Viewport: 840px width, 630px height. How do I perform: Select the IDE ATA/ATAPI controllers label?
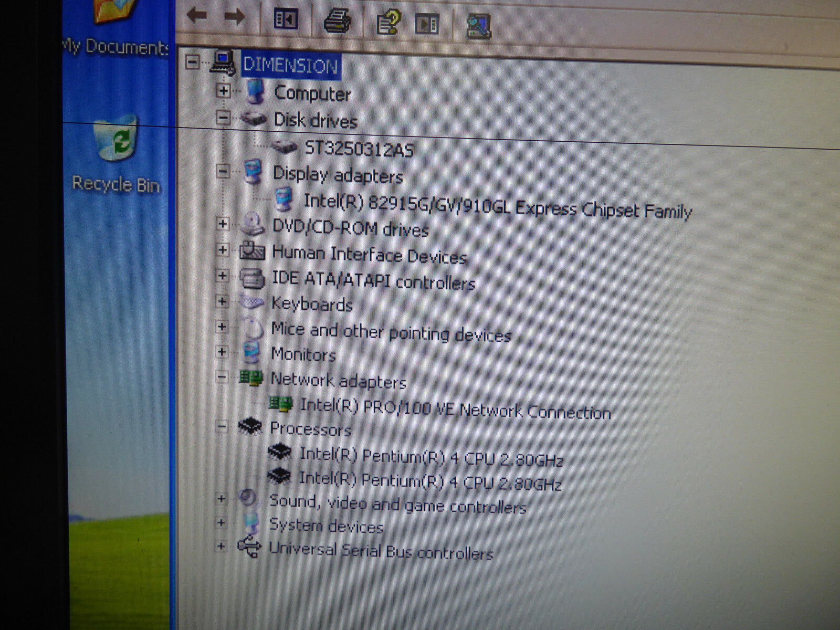click(373, 280)
